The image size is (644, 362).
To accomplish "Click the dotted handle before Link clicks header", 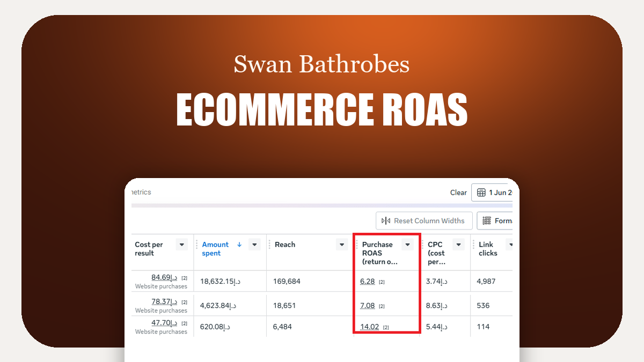I will (473, 245).
